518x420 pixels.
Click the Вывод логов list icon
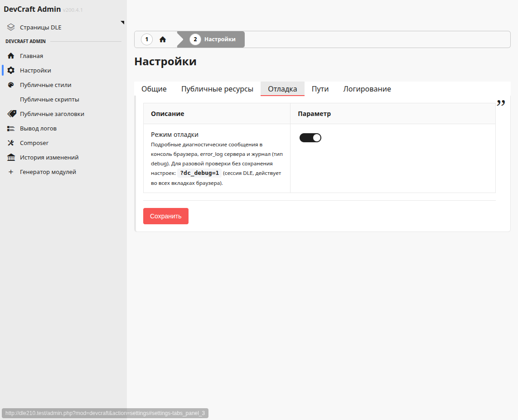(x=11, y=128)
